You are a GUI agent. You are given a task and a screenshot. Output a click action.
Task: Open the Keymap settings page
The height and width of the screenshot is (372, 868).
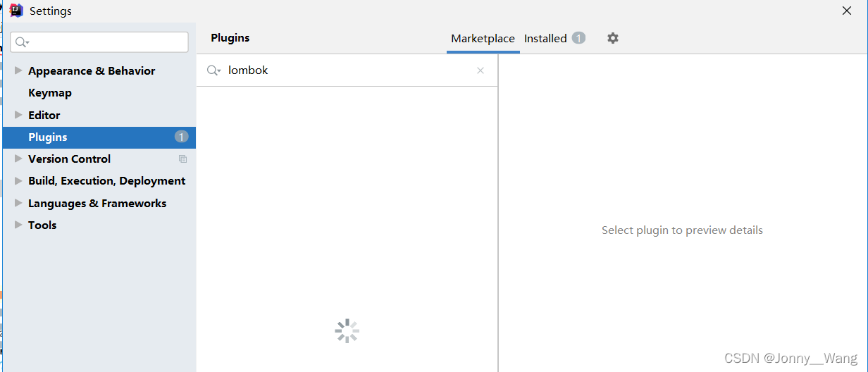50,93
